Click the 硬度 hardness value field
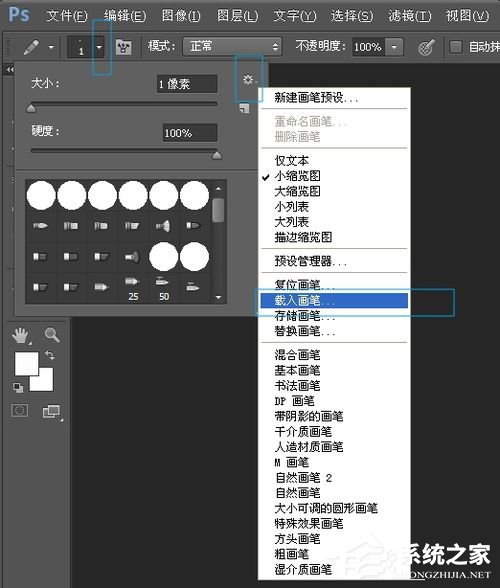Screen dimensions: 500x588 pyautogui.click(x=190, y=133)
